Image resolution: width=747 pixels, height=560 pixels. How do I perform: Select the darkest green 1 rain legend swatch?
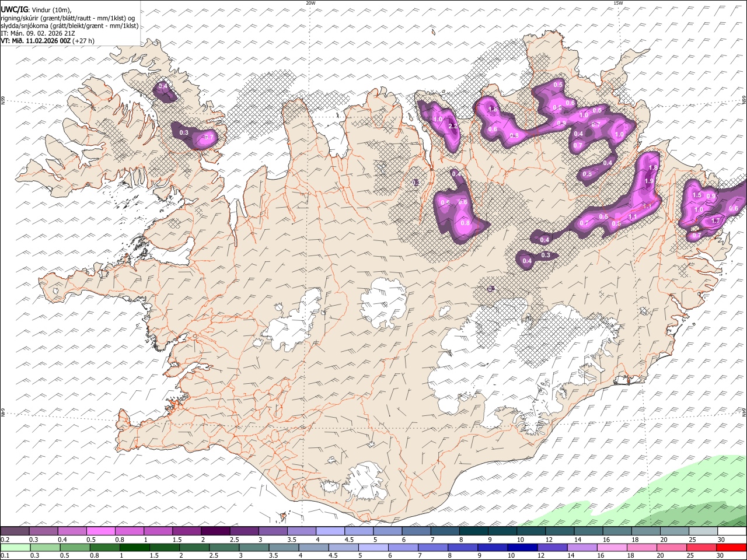tap(134, 547)
